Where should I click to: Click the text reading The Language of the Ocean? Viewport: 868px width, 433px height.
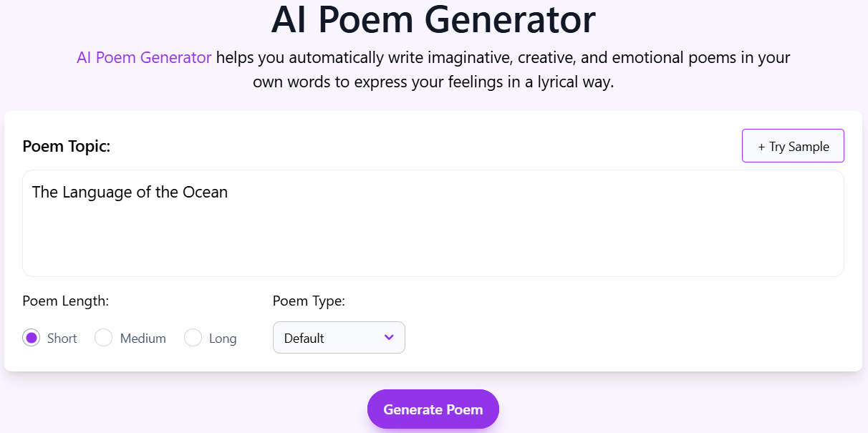[x=130, y=192]
